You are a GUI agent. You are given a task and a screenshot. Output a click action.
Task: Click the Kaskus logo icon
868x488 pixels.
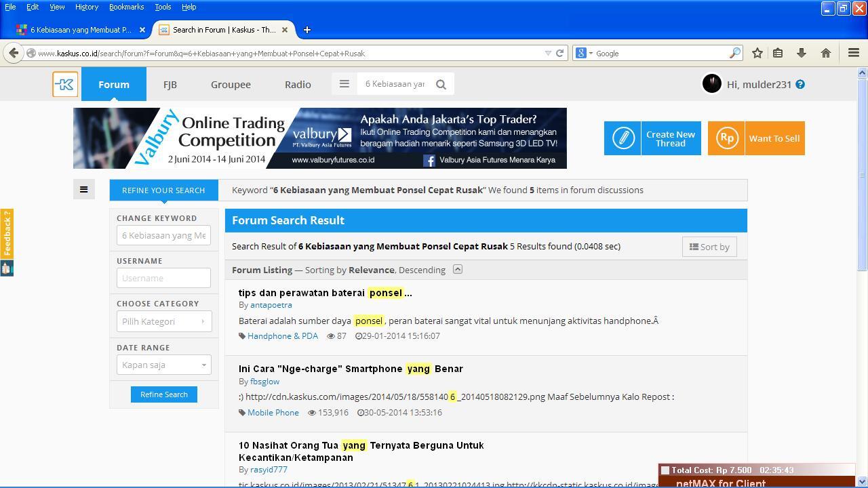tap(65, 85)
